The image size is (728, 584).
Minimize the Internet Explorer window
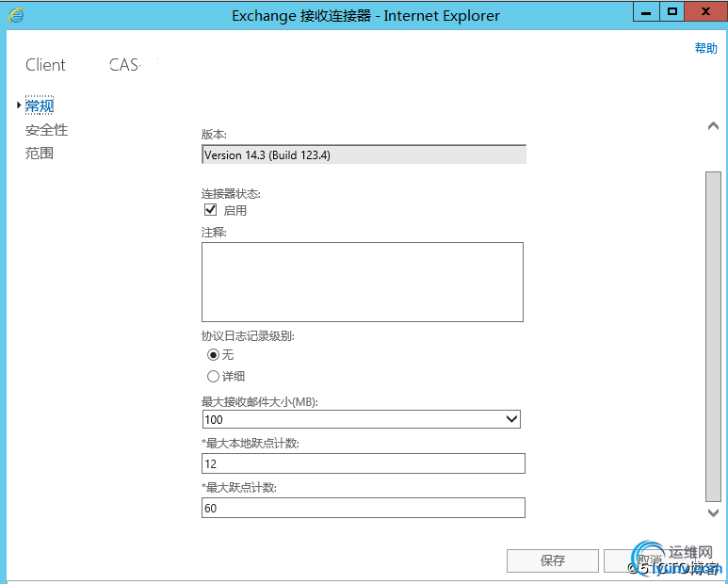(646, 12)
